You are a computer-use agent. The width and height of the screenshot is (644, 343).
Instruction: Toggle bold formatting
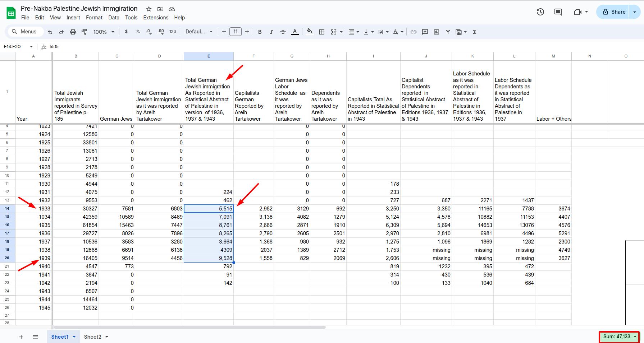[x=260, y=32]
